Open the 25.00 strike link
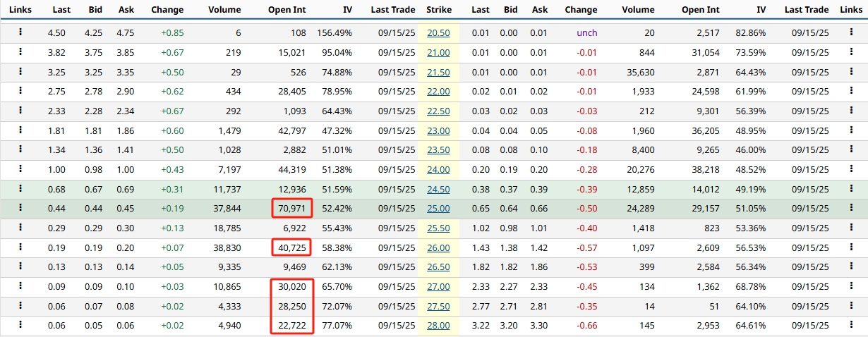The height and width of the screenshot is (337, 868). (x=438, y=209)
